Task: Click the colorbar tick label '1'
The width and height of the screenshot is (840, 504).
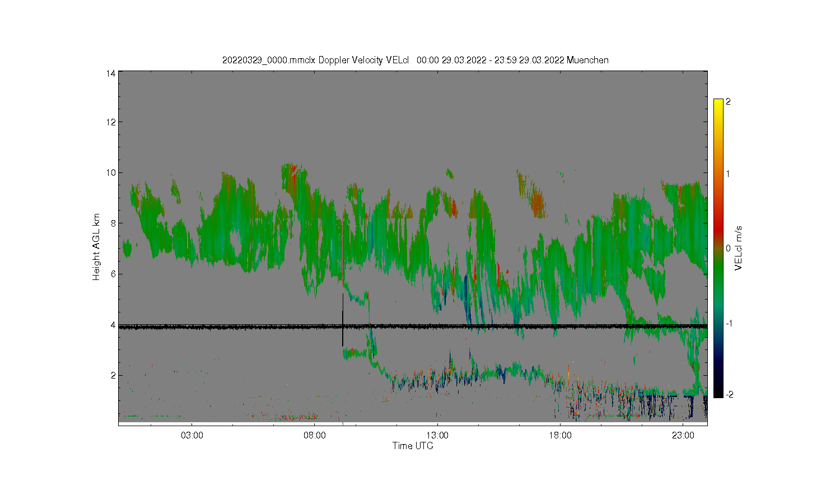Action: (728, 174)
